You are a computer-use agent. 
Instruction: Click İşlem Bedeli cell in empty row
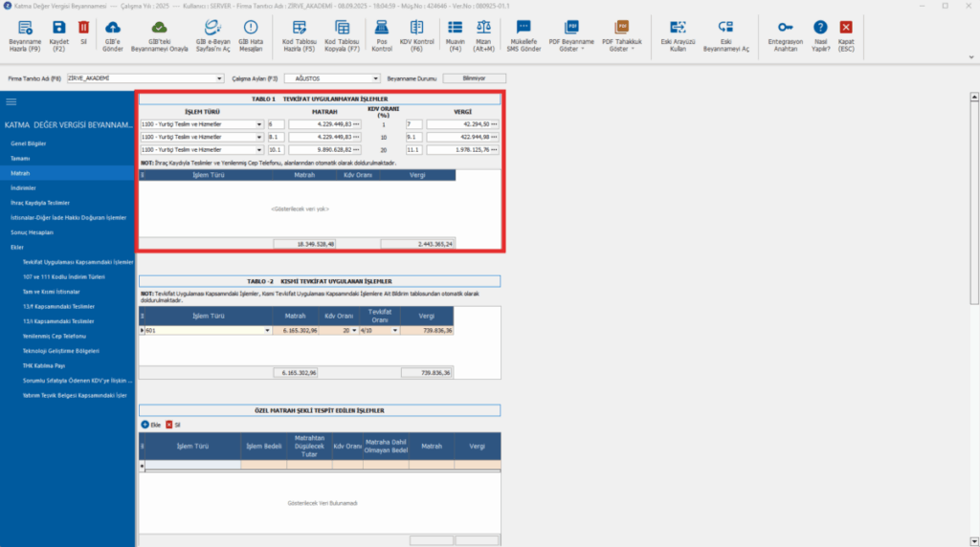(264, 465)
